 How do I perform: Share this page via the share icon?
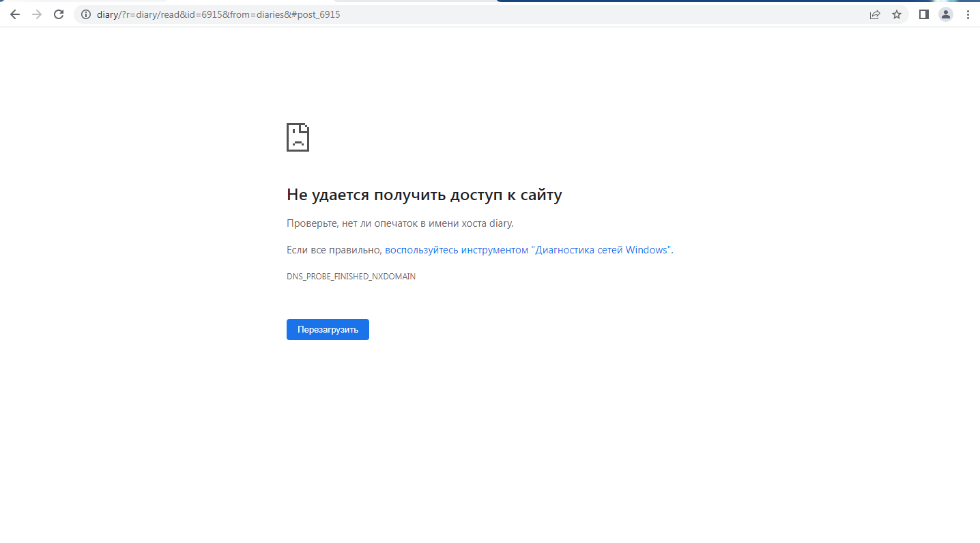[x=875, y=14]
